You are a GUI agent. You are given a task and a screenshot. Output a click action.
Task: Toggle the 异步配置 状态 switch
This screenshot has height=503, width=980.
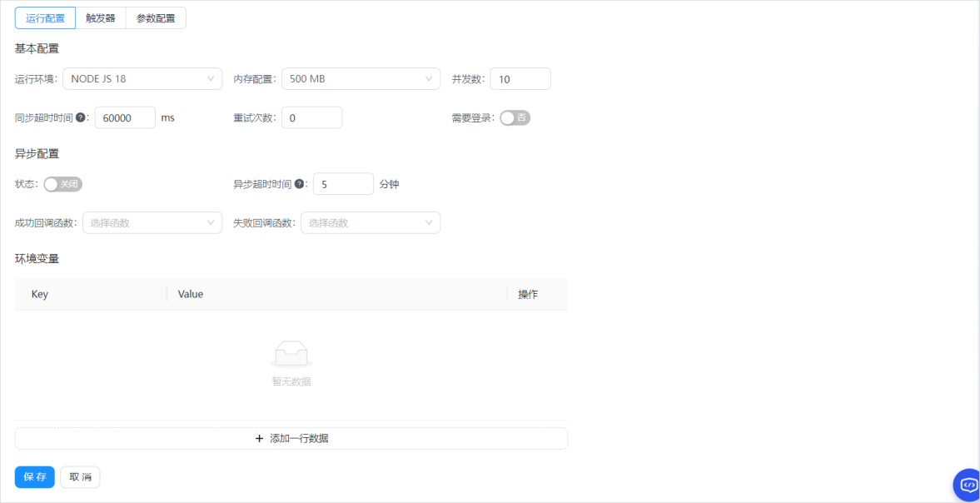tap(63, 184)
